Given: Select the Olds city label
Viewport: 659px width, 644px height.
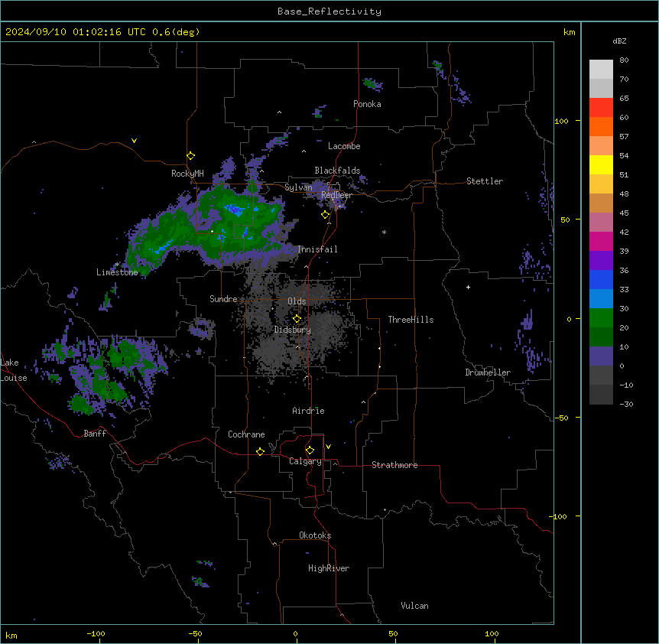Looking at the screenshot, I should [x=297, y=301].
